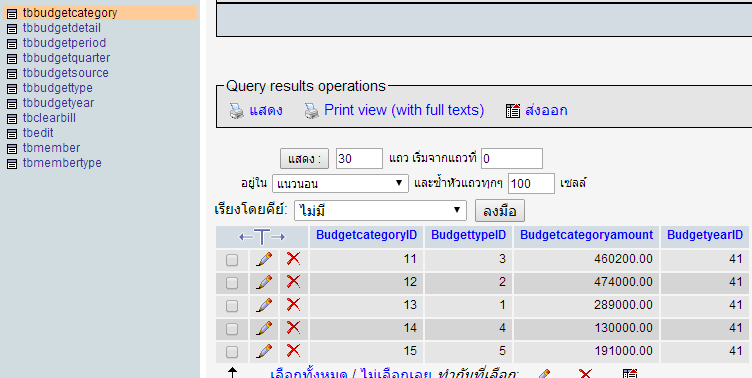Sort by BudgettypeID column header
This screenshot has height=378, width=752.
(469, 235)
